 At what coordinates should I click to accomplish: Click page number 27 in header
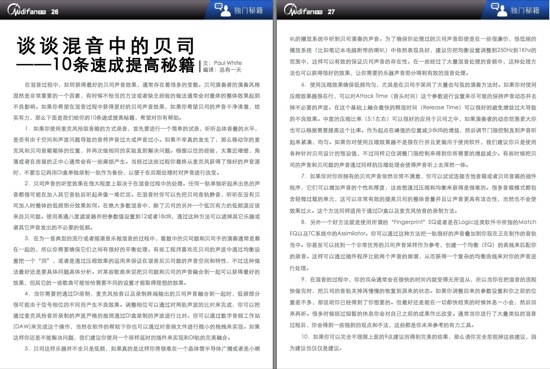[x=331, y=12]
